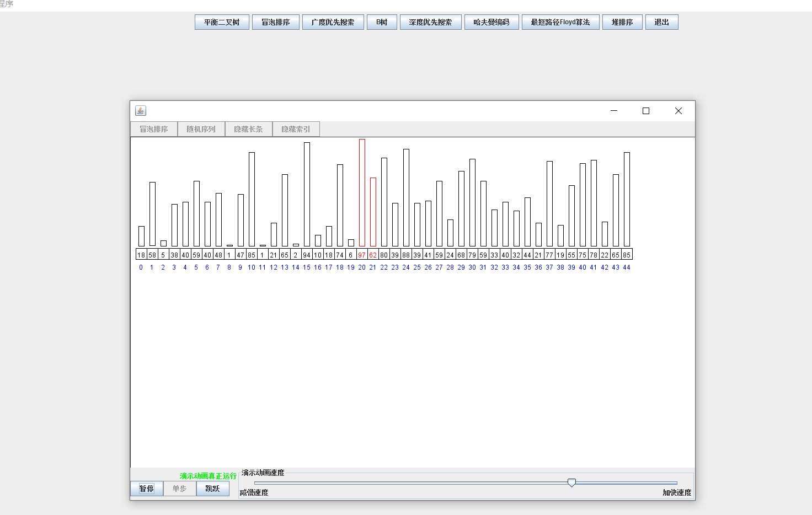The image size is (812, 515).
Task: Click the animation speed slider handle
Action: pos(571,482)
